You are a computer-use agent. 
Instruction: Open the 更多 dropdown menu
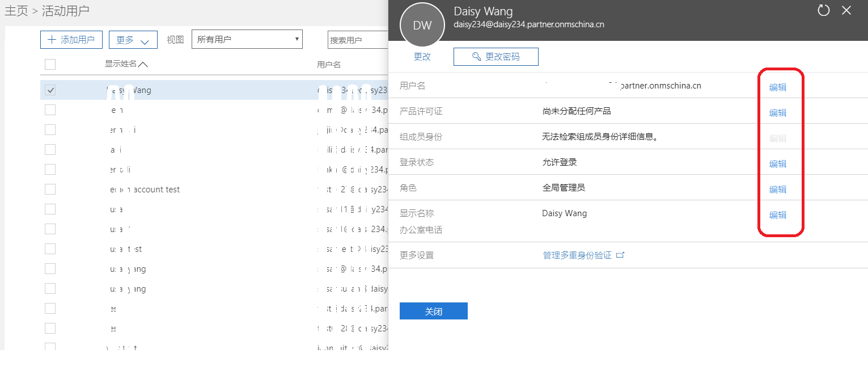[x=133, y=40]
